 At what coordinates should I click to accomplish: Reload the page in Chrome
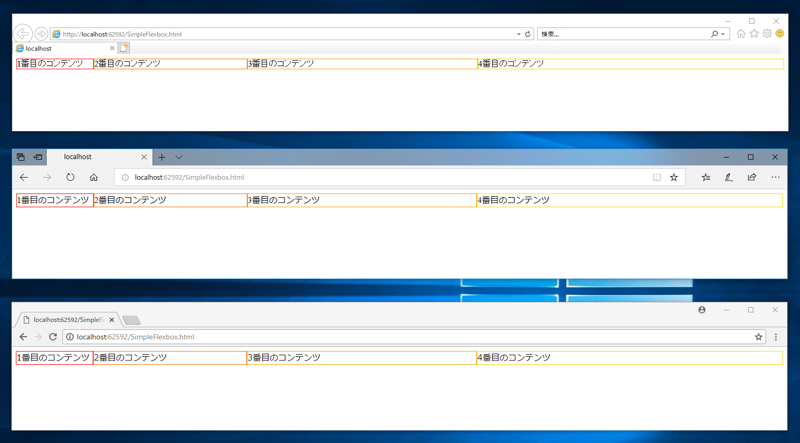coord(53,337)
